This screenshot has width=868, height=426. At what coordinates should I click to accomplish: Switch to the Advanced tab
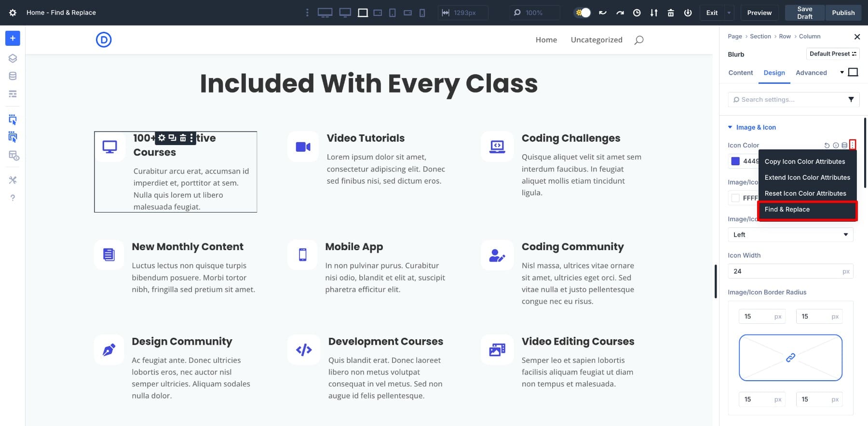coord(811,73)
